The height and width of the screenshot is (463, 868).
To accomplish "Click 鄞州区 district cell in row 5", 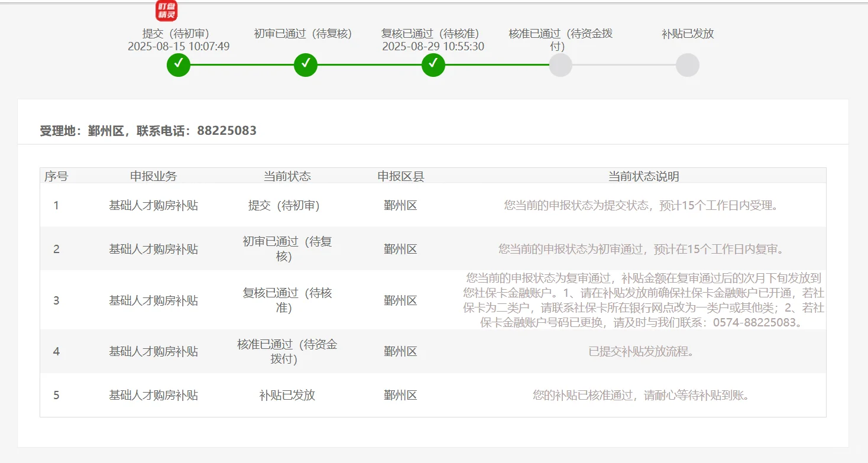I will click(x=401, y=395).
